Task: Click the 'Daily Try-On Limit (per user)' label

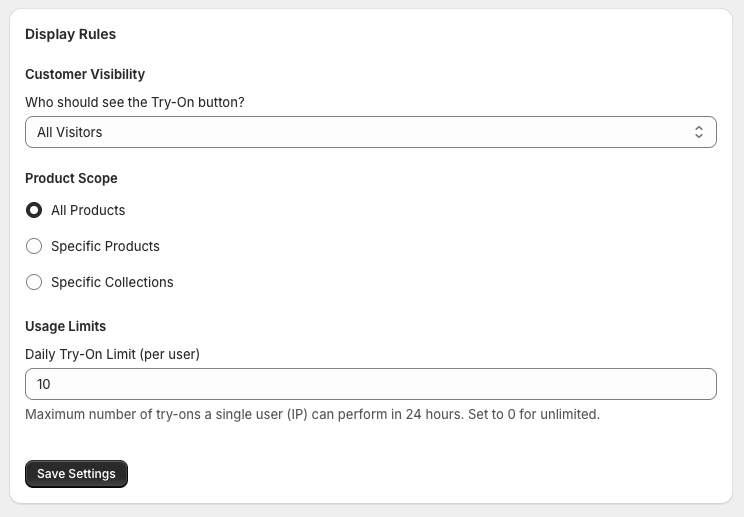Action: point(112,354)
